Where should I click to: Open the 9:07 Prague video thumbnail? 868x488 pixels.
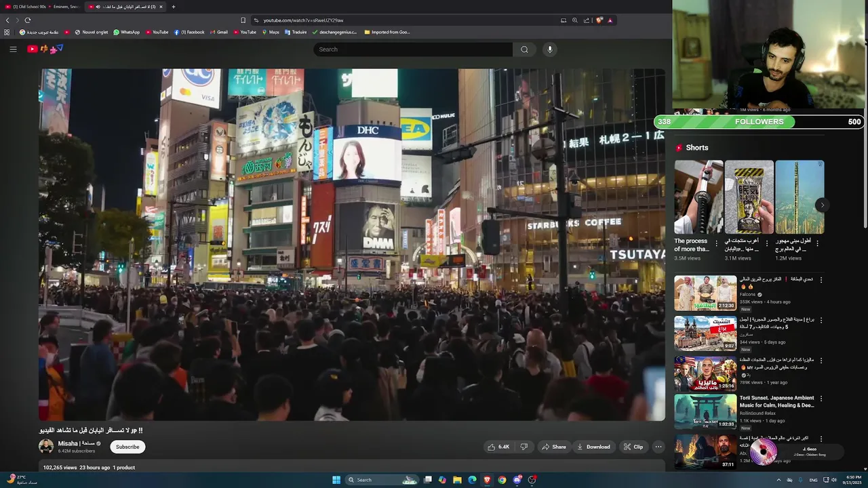705,333
